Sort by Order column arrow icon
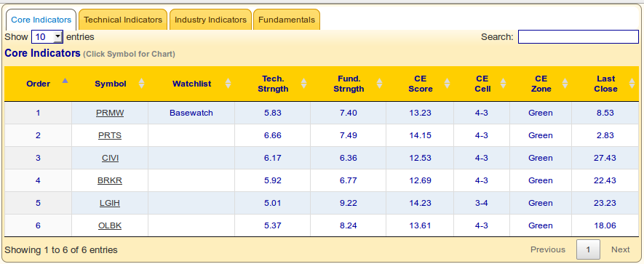Viewport: 644px width, 264px height. 65,81
